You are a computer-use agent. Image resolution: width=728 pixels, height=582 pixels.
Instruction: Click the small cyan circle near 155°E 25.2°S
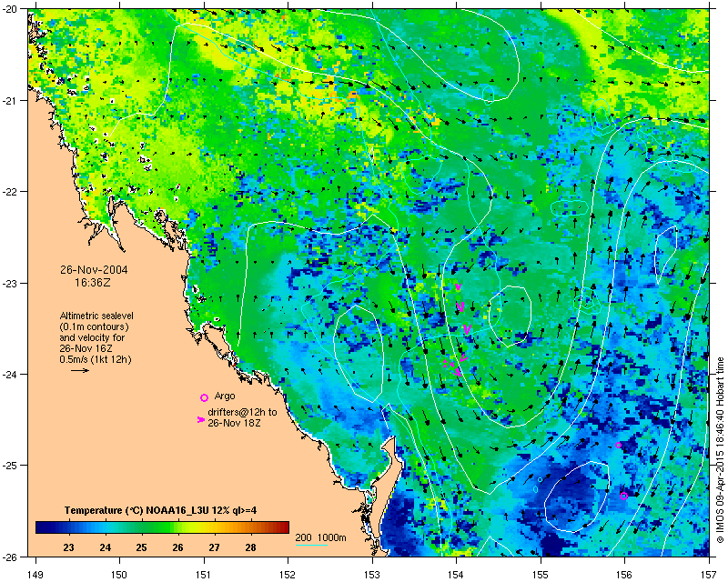(x=540, y=479)
